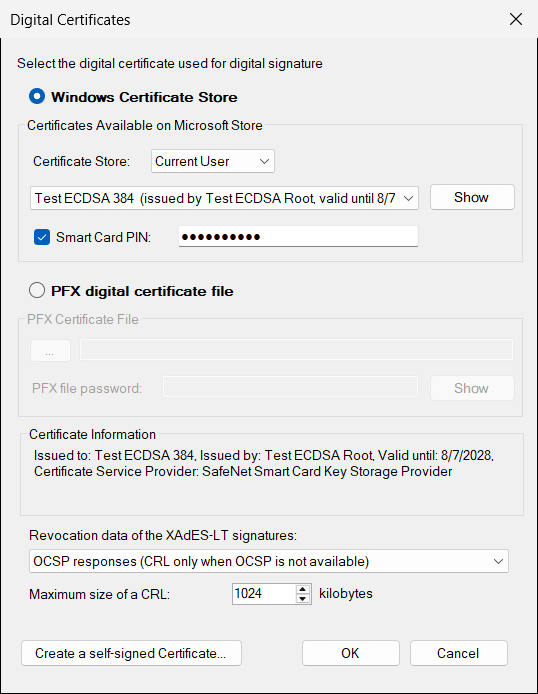538x694 pixels.
Task: Click the 'Maximum size of a CRL:' label
Action: pos(100,594)
